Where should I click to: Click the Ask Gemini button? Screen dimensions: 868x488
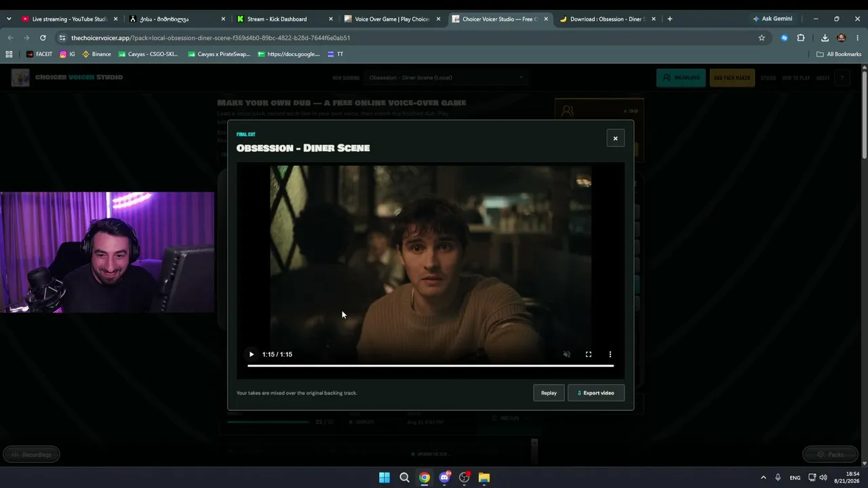click(x=772, y=19)
